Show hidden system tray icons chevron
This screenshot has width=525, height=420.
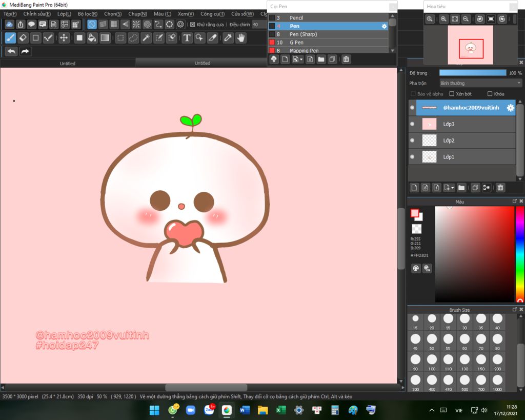tap(432, 410)
